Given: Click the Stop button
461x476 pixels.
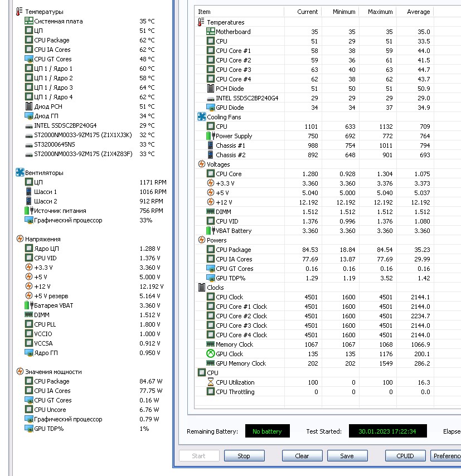Looking at the screenshot, I should click(244, 456).
